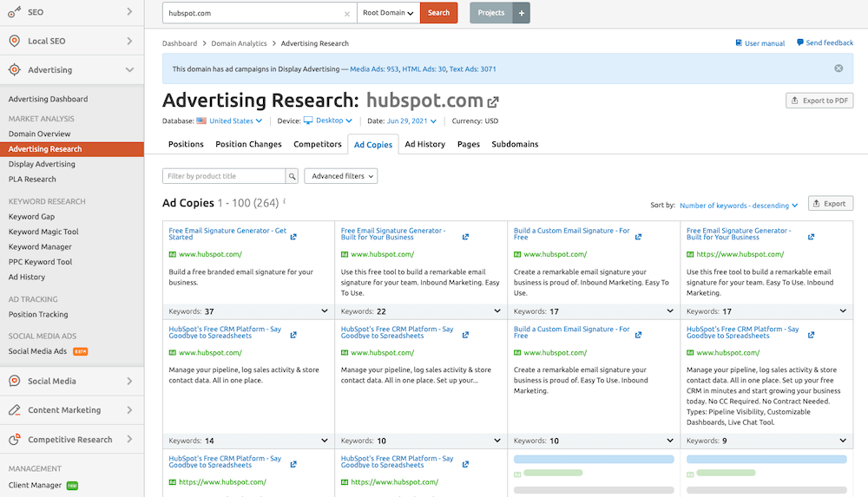
Task: Clear the hubspot.com search field
Action: (347, 14)
